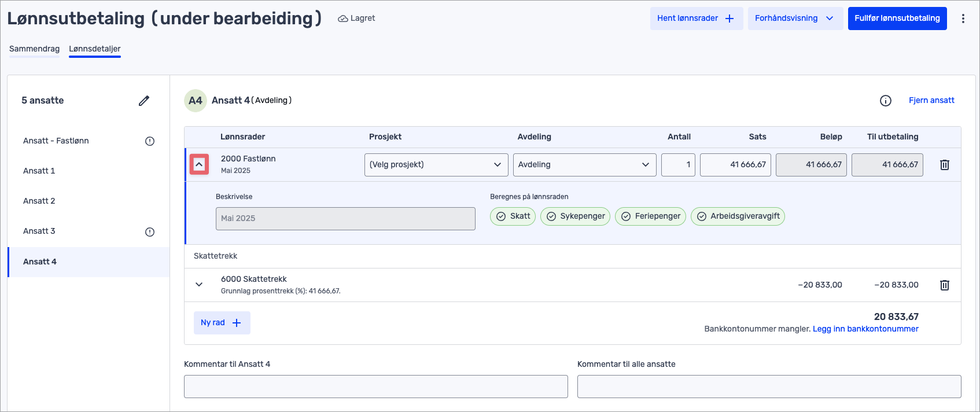Screen dimensions: 980x412
Task: Switch to the Sammendrag tab
Action: point(34,49)
